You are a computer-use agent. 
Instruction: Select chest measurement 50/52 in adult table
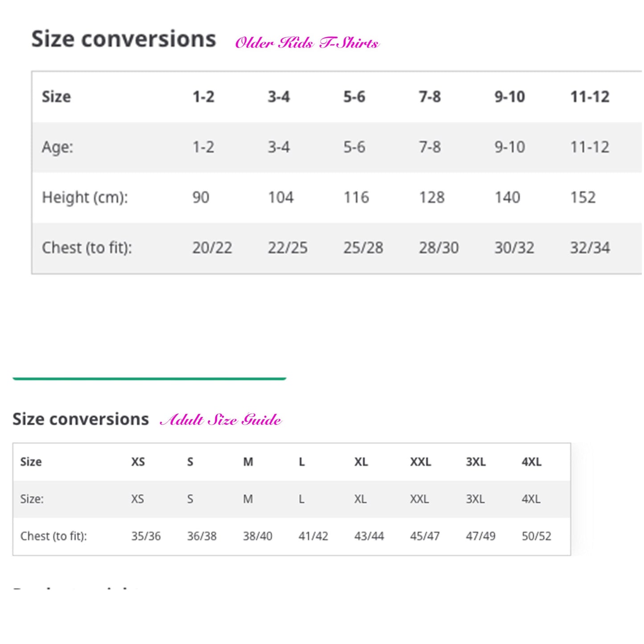(536, 536)
